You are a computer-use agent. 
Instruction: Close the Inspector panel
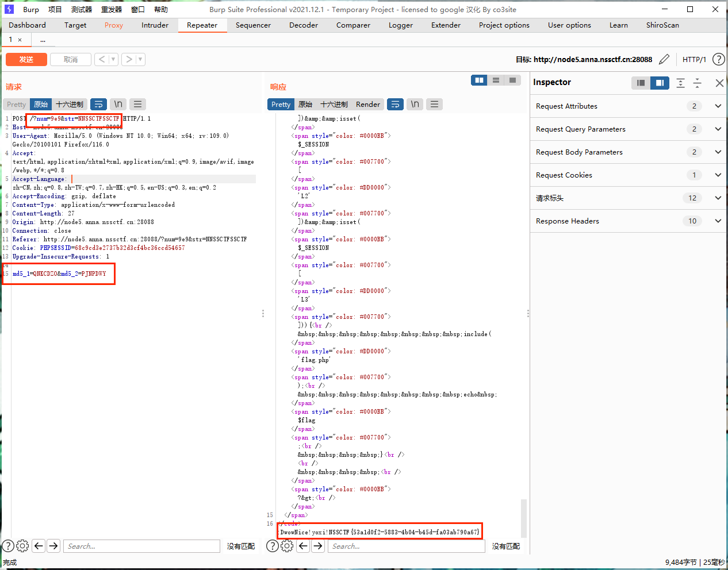tap(719, 83)
